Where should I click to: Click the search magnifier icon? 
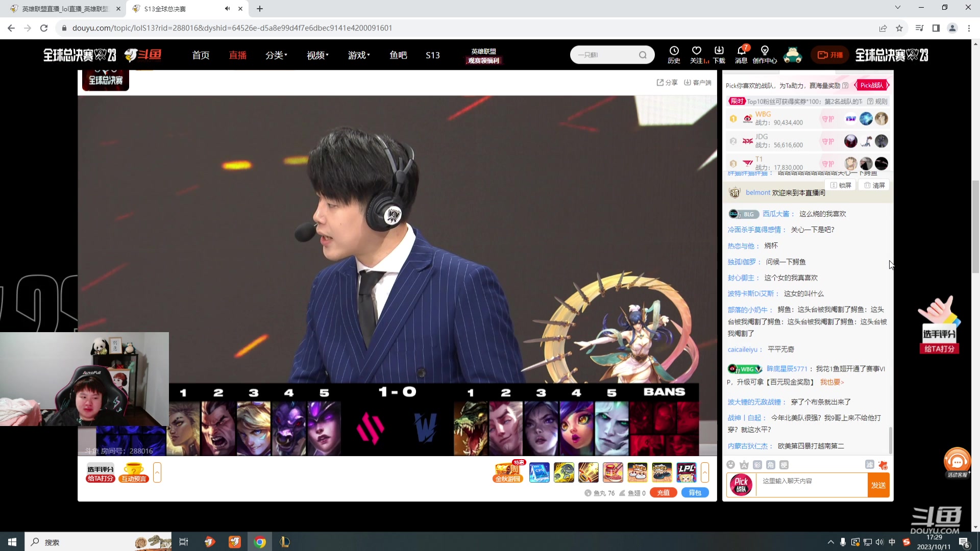(643, 55)
